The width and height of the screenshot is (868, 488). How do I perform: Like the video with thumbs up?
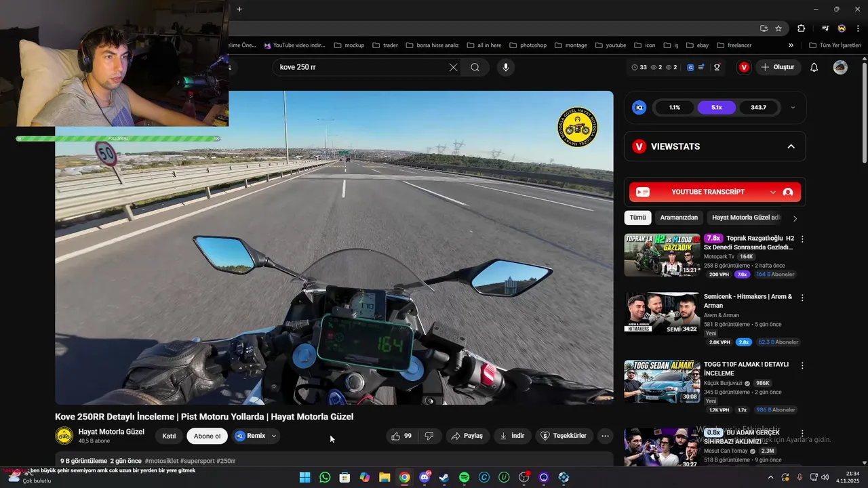[x=402, y=436]
